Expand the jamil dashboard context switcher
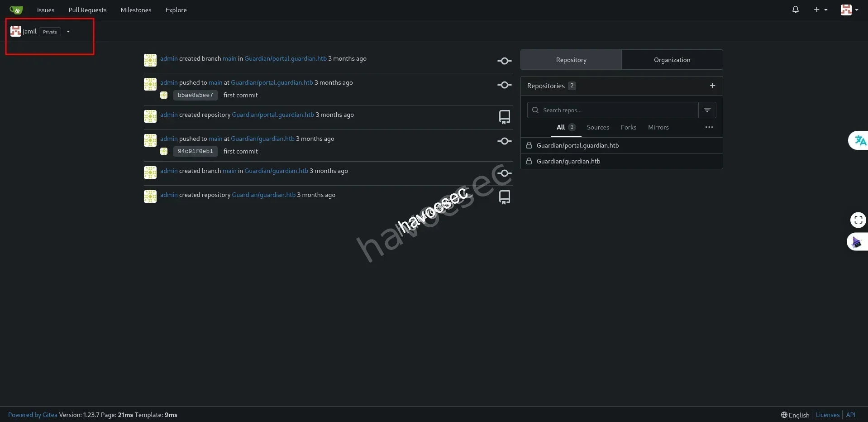 click(x=68, y=32)
